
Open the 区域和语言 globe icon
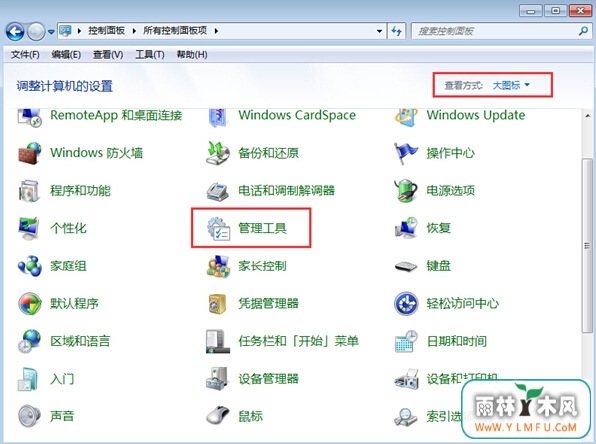tap(29, 341)
